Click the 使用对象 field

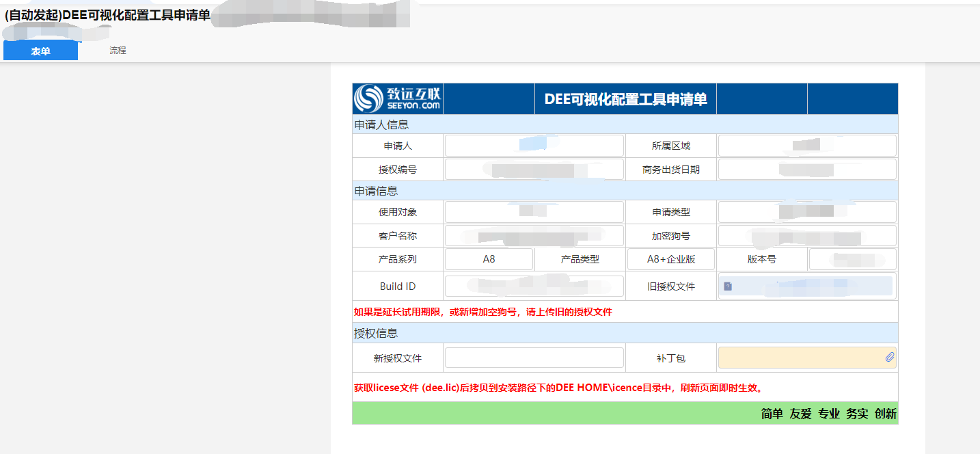pos(534,212)
